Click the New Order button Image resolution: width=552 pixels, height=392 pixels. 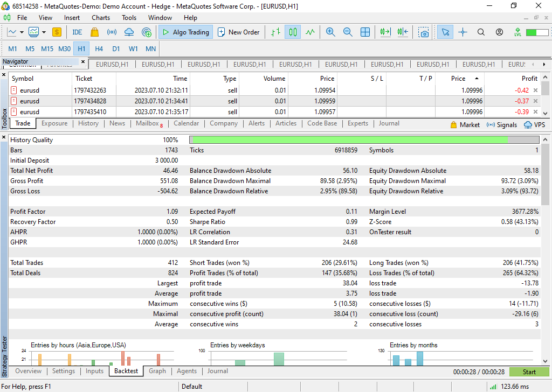click(x=238, y=32)
